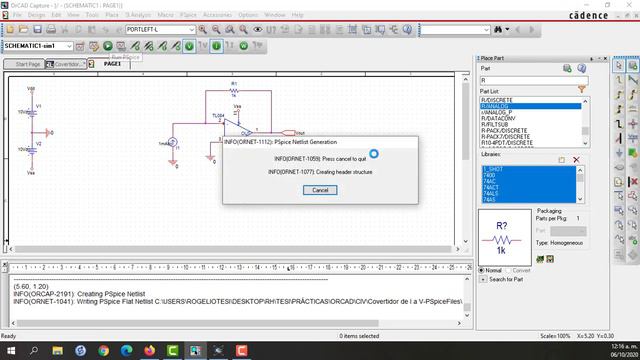Screen dimensions: 640x360
Task: Click the Part List scroll down arrow
Action: click(585, 143)
